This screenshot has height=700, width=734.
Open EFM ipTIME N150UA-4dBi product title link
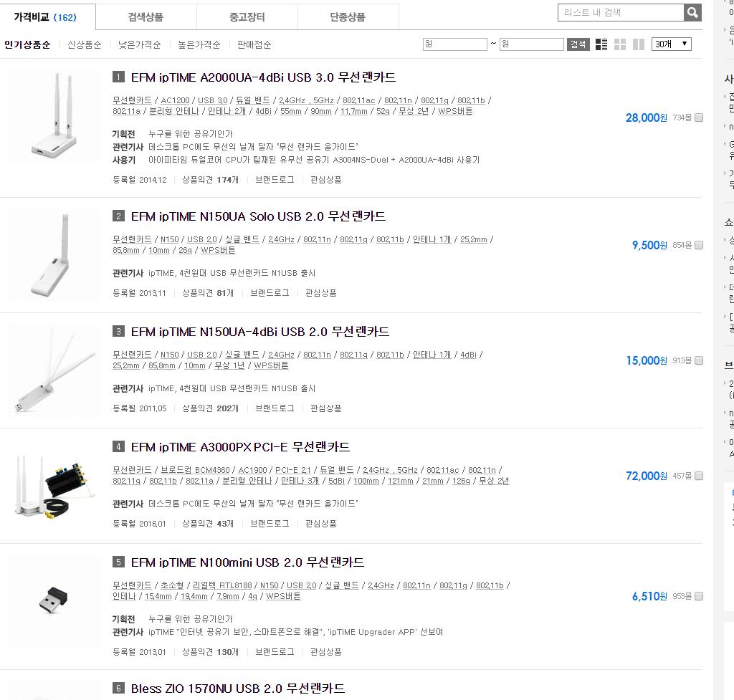pos(259,332)
